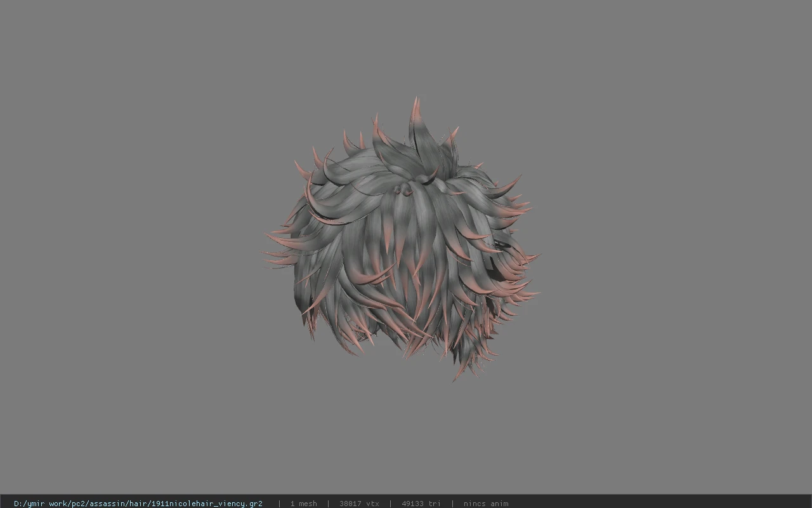Viewport: 812px width, 508px height.
Task: Click the '49133 tri' triangle count
Action: click(x=421, y=504)
